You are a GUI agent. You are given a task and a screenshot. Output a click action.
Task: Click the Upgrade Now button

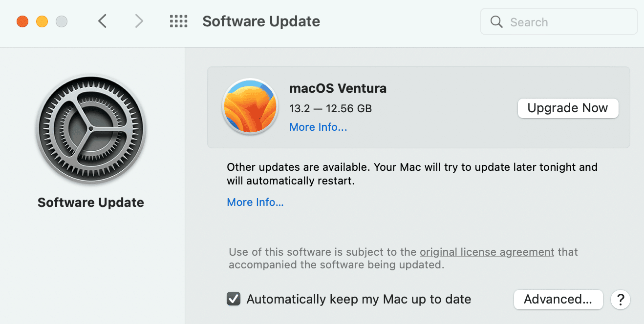point(568,108)
